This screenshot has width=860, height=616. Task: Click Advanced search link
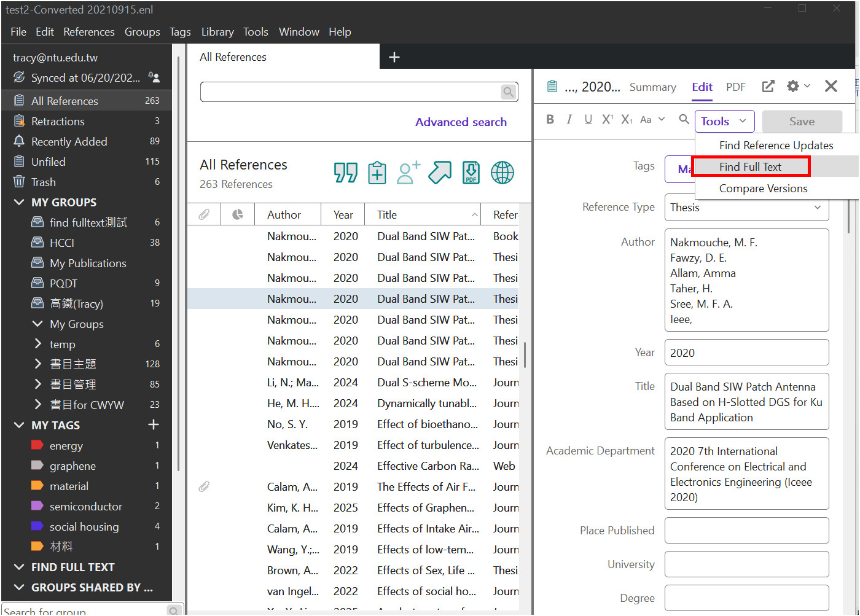coord(461,122)
